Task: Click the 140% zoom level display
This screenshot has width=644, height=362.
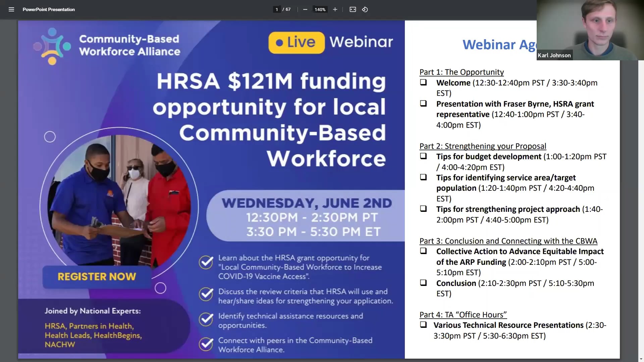Action: (x=320, y=9)
